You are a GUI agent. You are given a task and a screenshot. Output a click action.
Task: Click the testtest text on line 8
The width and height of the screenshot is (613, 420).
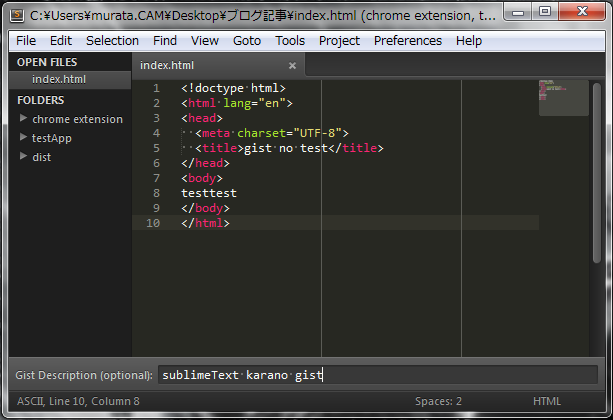(x=209, y=193)
